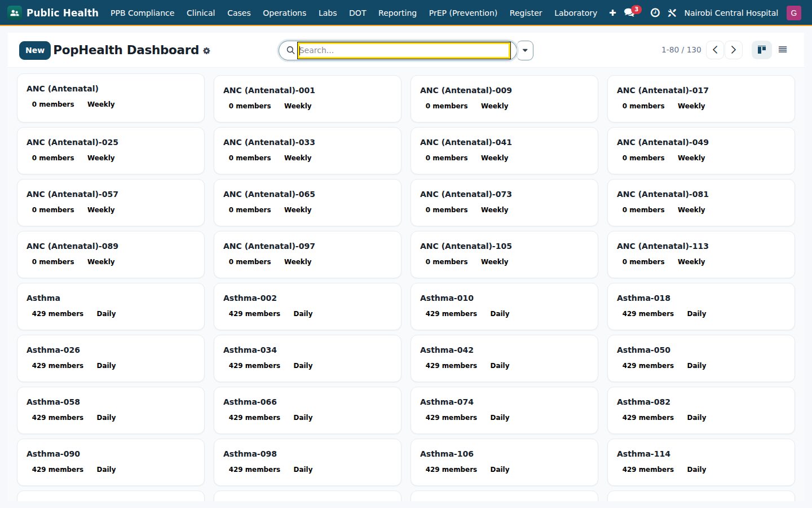Click the search magnifier icon
This screenshot has width=812, height=508.
click(290, 50)
